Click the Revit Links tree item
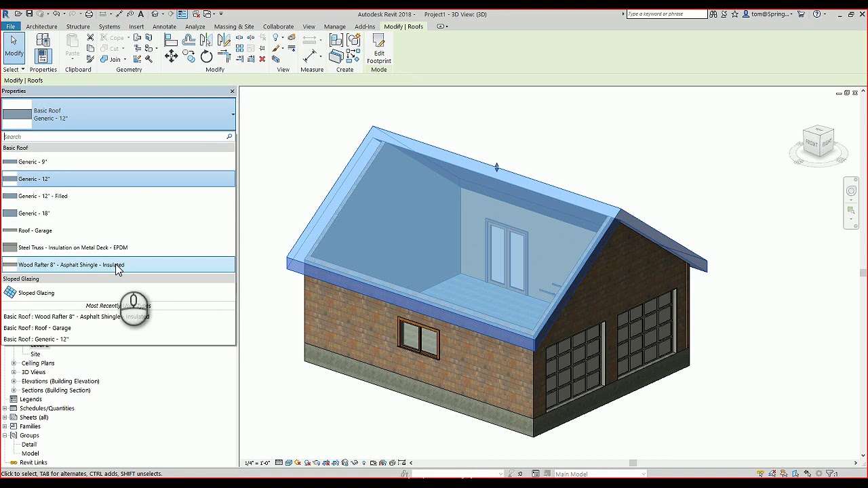The image size is (868, 488). click(33, 462)
